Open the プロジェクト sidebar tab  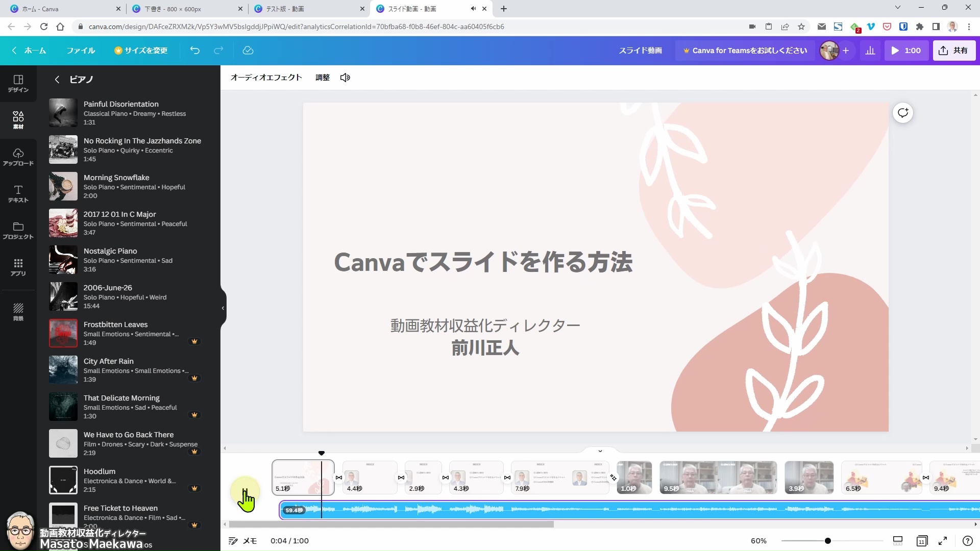point(18,231)
